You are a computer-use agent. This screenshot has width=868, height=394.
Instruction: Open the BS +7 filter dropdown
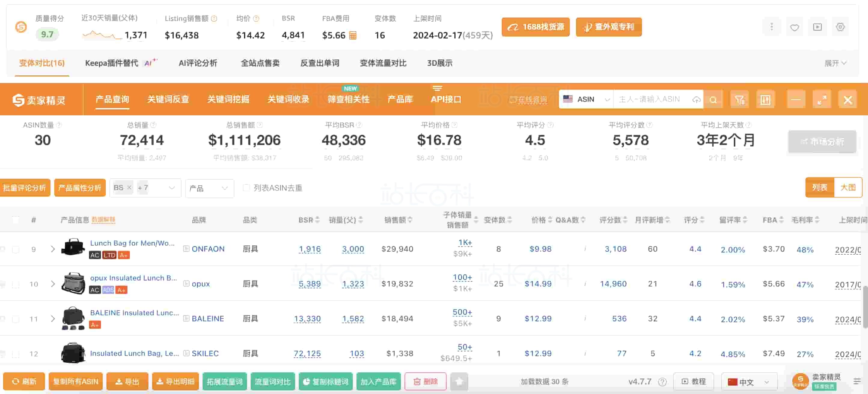tap(145, 188)
